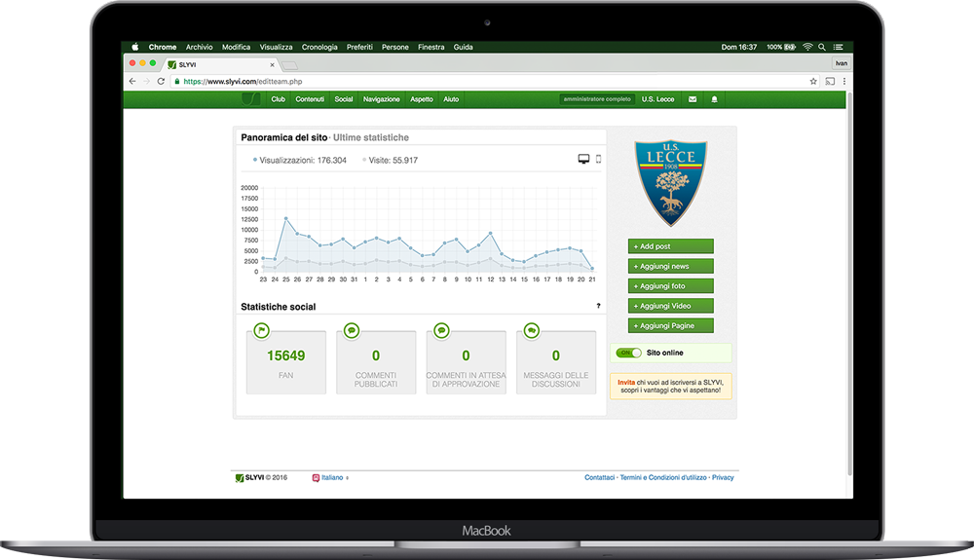Select the SLYVI browser tab

[x=220, y=64]
